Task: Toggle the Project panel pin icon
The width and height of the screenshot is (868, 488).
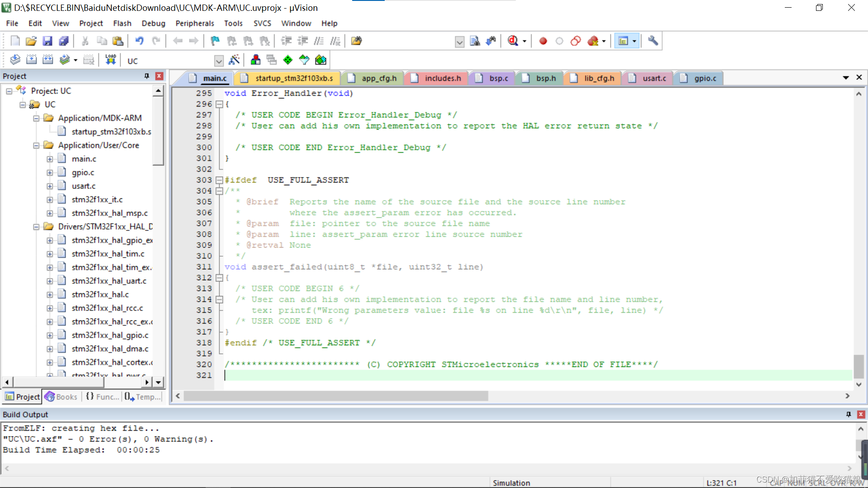Action: coord(146,76)
